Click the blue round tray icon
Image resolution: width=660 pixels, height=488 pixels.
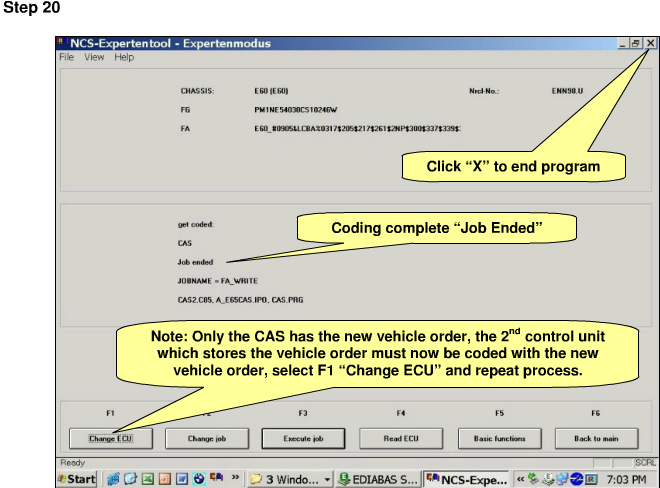pos(576,479)
